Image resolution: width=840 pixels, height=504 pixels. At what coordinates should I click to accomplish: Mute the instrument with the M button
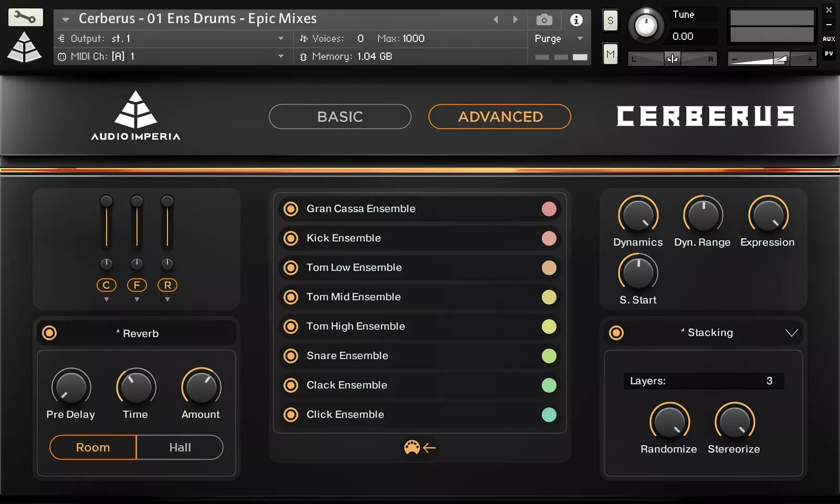click(610, 54)
